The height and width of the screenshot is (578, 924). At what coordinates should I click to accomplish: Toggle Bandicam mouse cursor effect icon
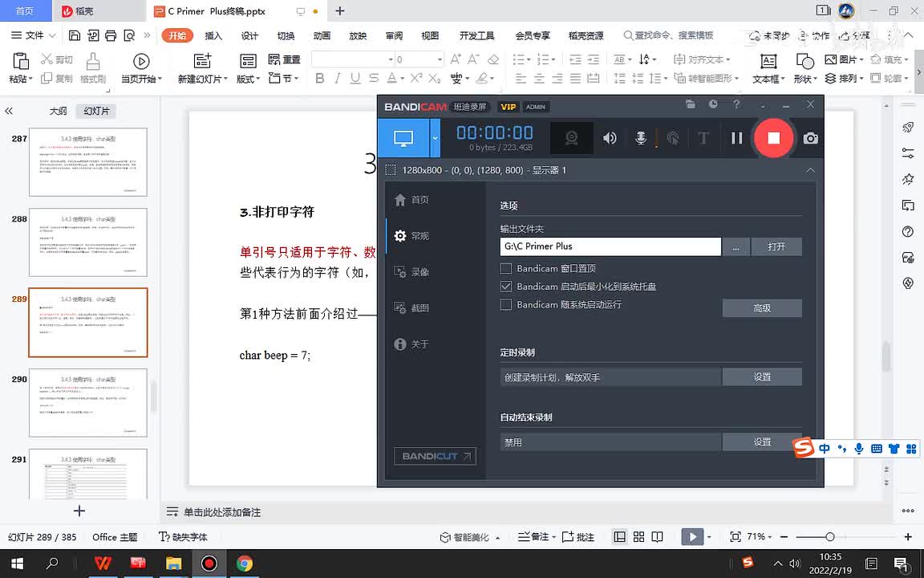click(672, 138)
